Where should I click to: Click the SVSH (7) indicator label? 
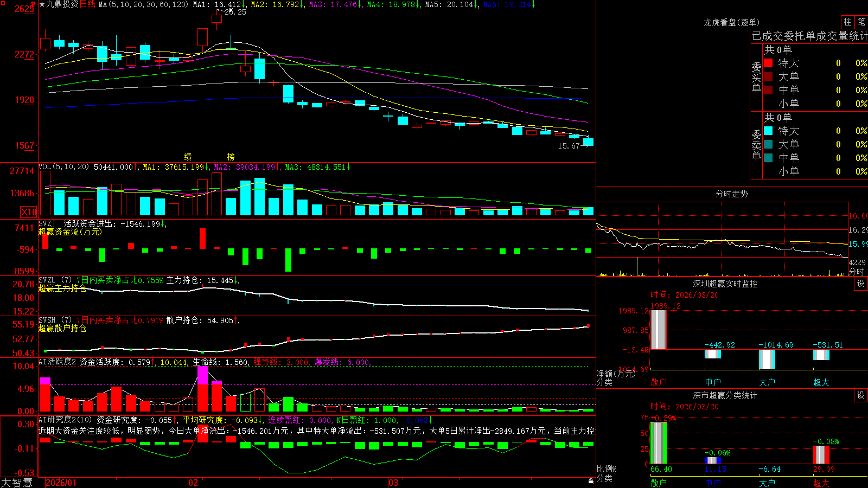point(55,320)
